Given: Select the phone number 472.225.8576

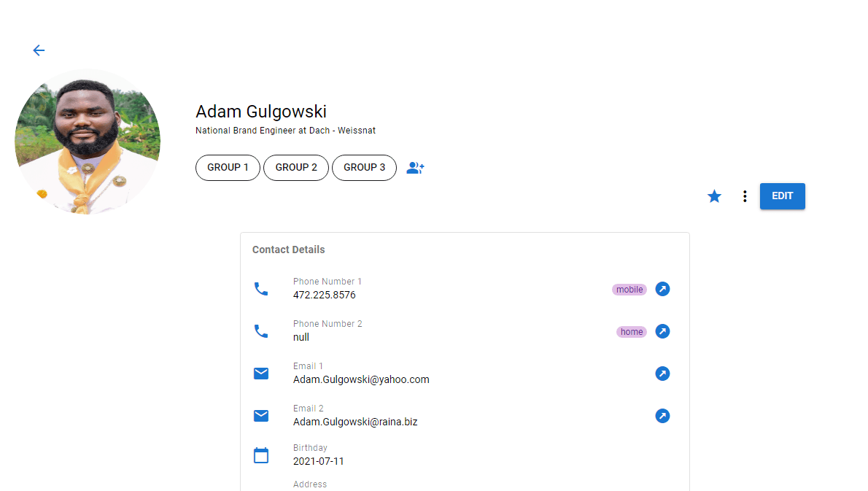Looking at the screenshot, I should [x=325, y=295].
